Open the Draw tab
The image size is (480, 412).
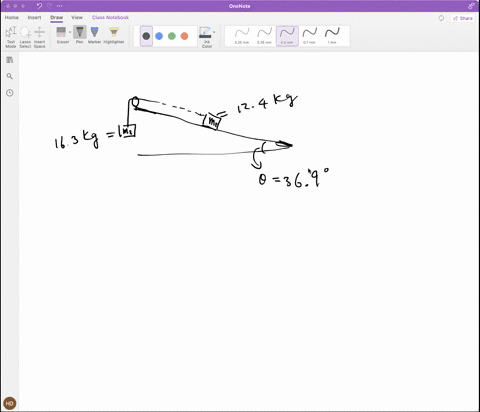coord(57,17)
